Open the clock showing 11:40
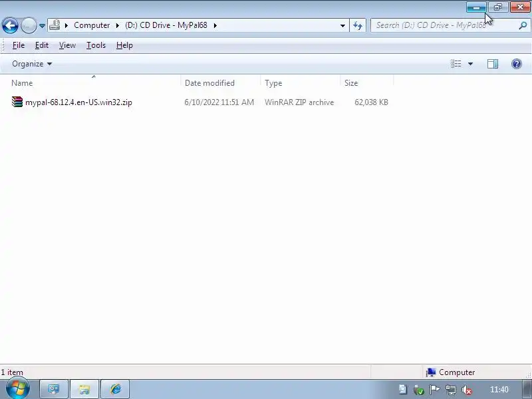The width and height of the screenshot is (532, 399). point(499,390)
